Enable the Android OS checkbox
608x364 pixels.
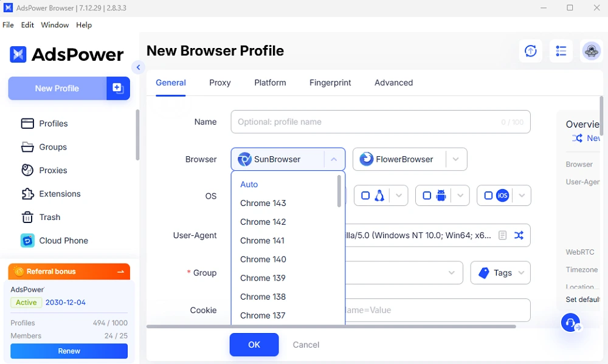click(427, 196)
